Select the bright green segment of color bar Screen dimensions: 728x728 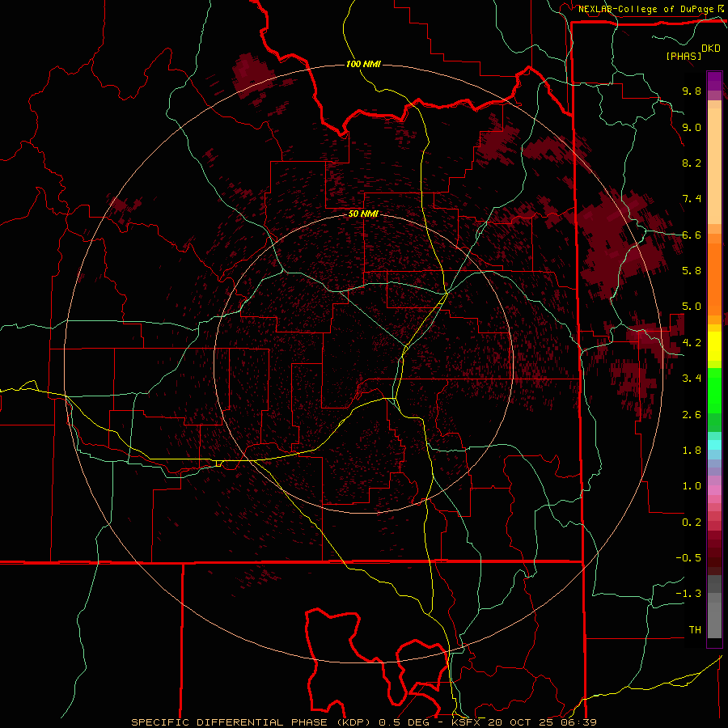pos(714,391)
